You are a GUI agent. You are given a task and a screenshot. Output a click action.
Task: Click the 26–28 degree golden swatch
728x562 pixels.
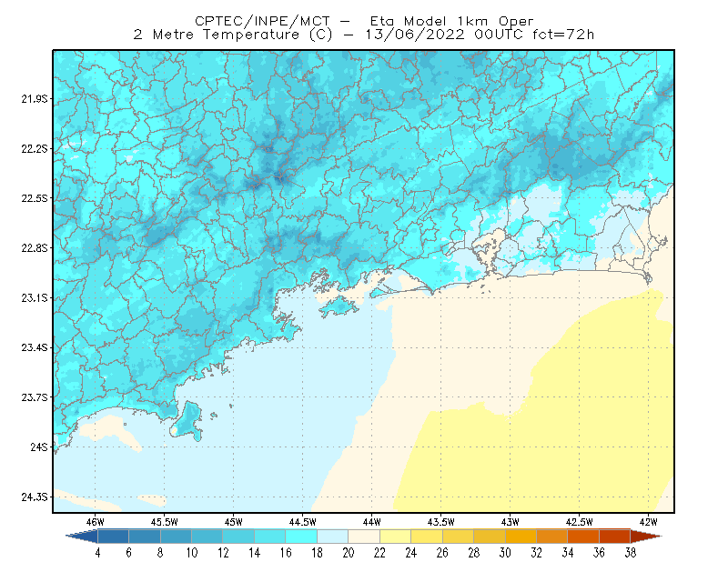(458, 537)
